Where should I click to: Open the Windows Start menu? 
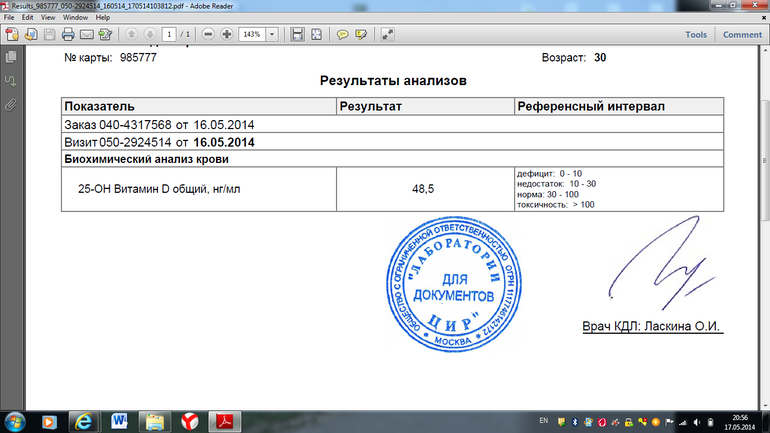(x=14, y=422)
